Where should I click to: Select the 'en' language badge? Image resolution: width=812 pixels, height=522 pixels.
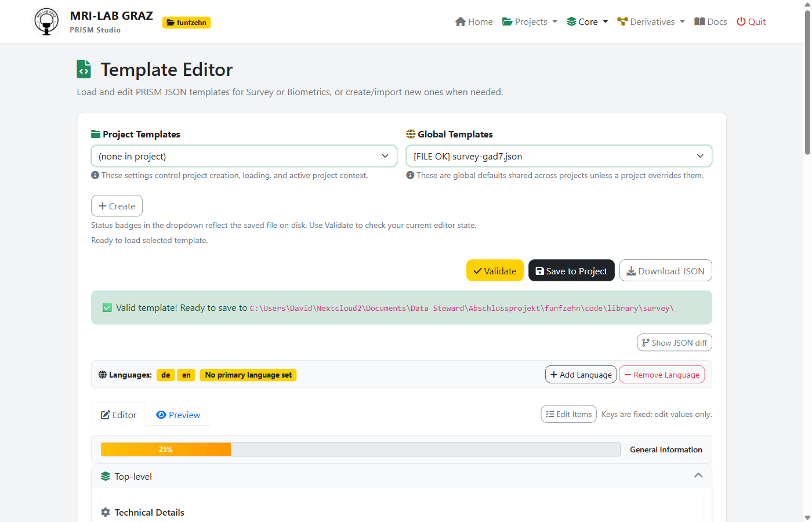click(x=186, y=375)
